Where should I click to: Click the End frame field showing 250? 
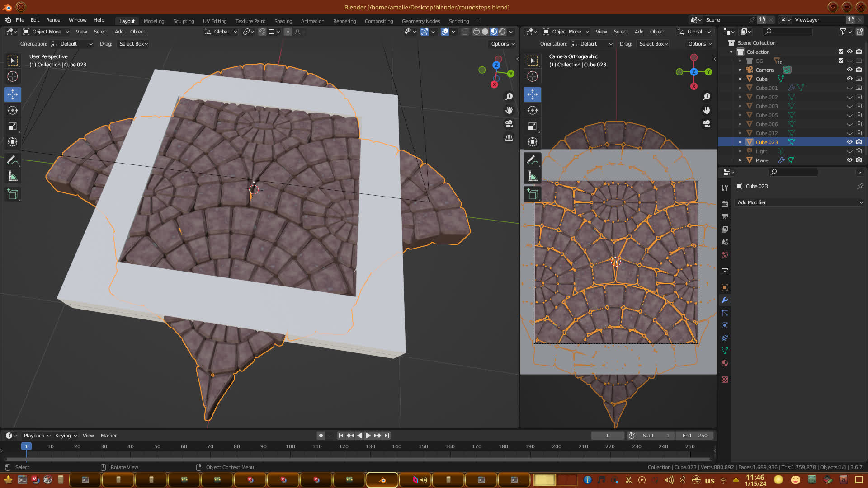click(x=695, y=436)
